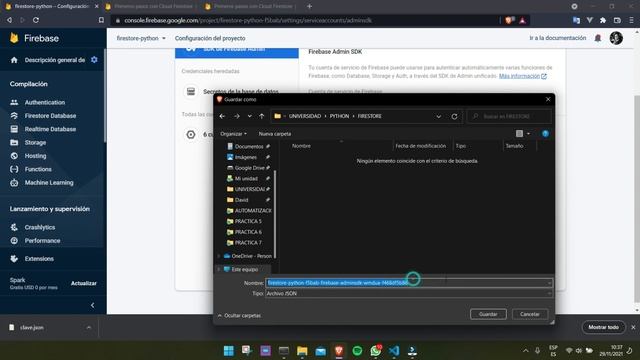The width and height of the screenshot is (640, 360).
Task: Expand the address path history dropdown
Action: (438, 116)
